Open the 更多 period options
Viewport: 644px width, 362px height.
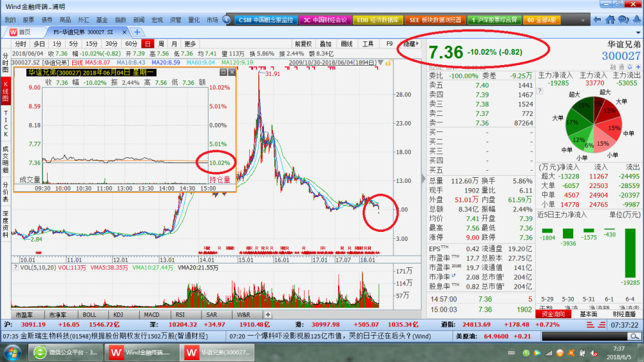pyautogui.click(x=190, y=44)
